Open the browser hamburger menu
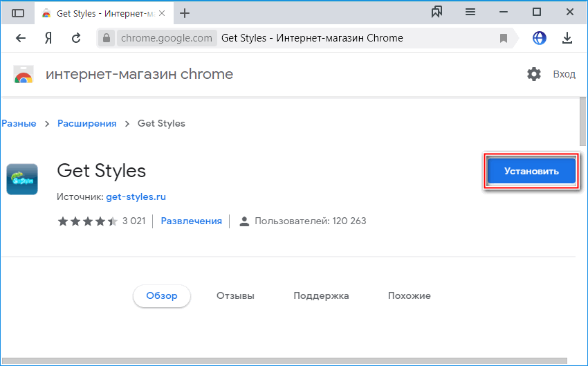The height and width of the screenshot is (366, 588). pos(470,12)
